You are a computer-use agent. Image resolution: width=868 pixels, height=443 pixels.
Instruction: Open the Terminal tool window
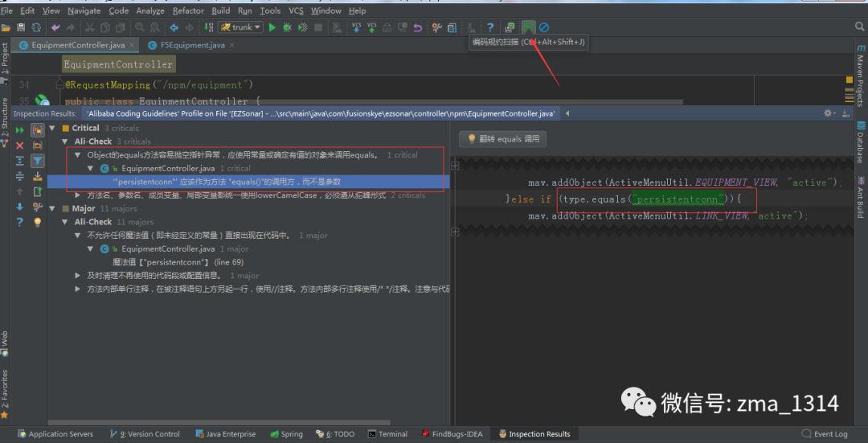[x=388, y=434]
